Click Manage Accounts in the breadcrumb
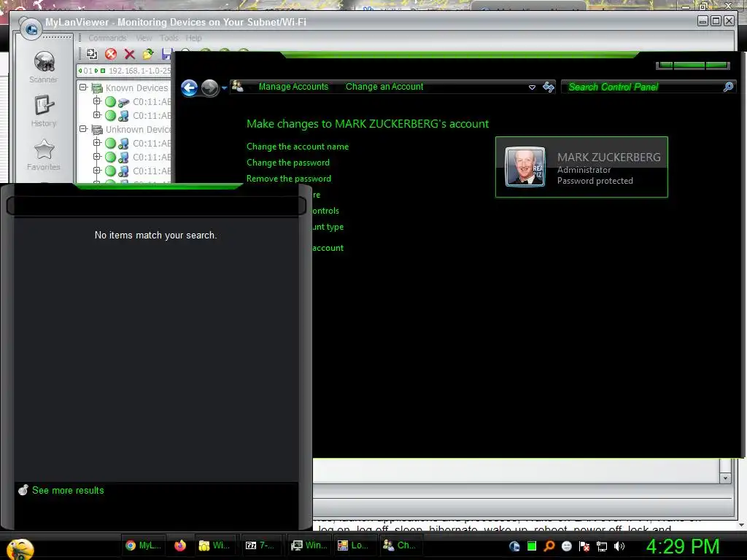This screenshot has height=560, width=747. click(x=293, y=87)
